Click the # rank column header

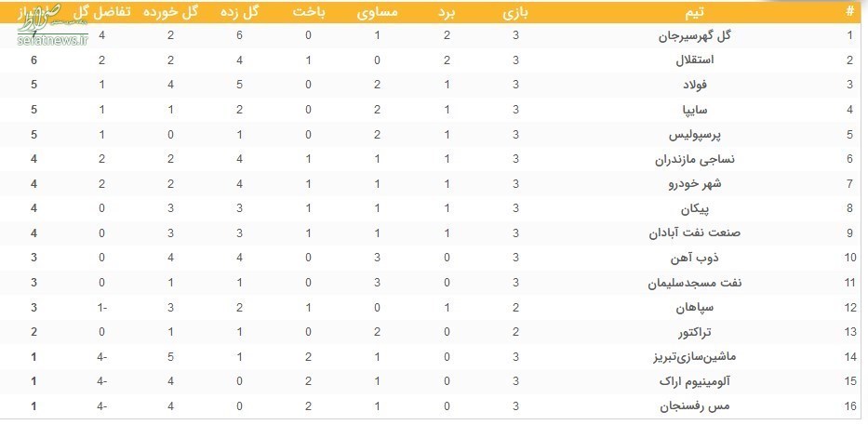click(850, 13)
